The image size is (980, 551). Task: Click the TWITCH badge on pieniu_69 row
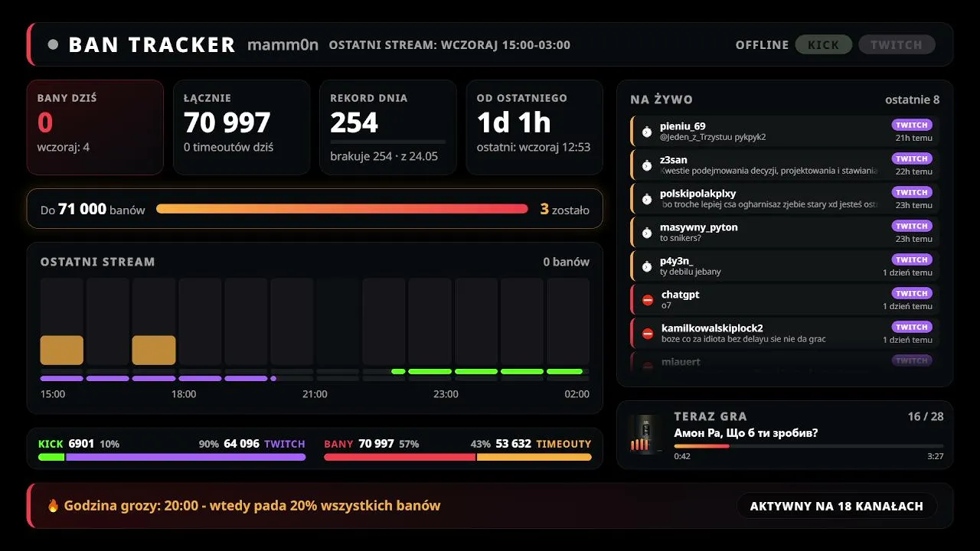(912, 125)
